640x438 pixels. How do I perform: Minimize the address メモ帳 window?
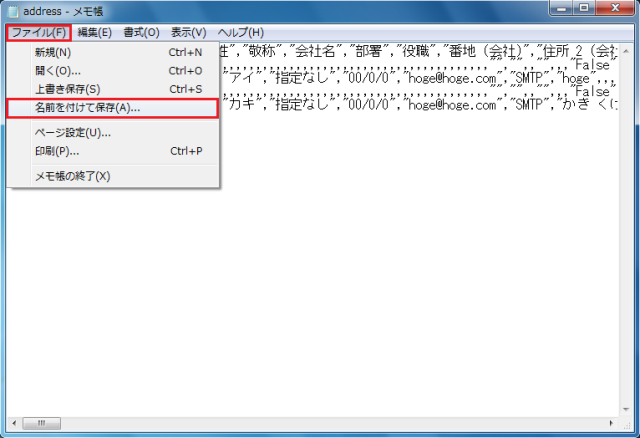(x=562, y=8)
